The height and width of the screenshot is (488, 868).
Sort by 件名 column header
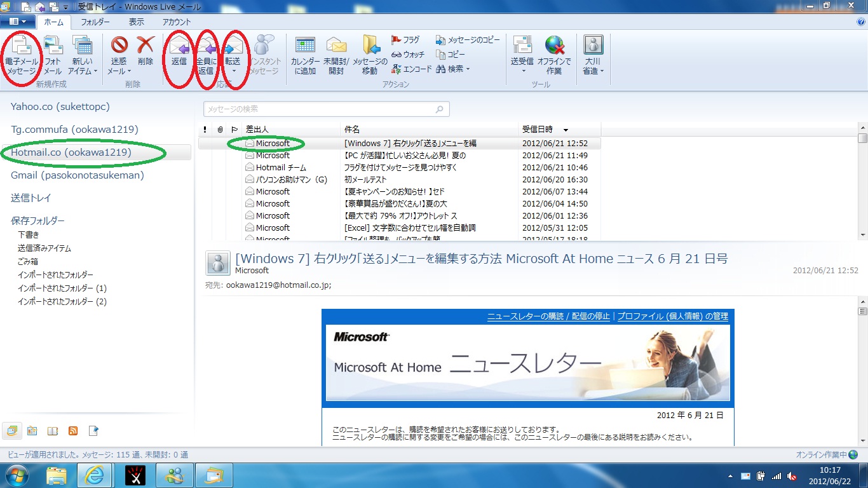(430, 130)
